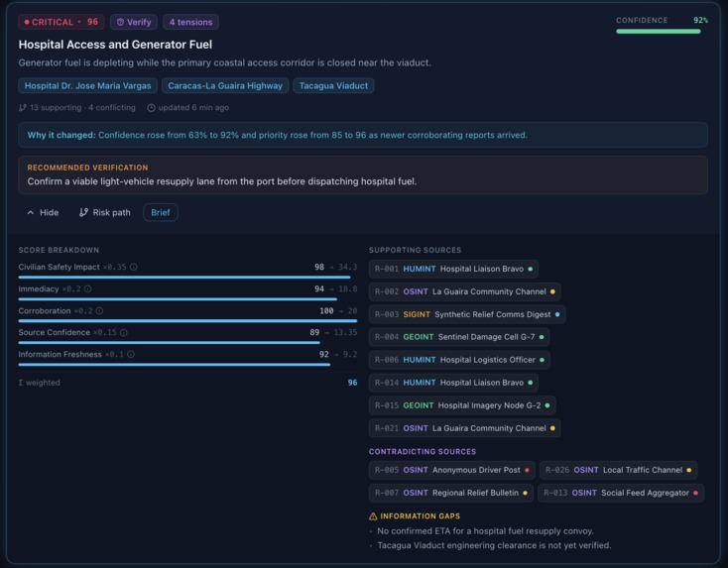Click info icon next to Immediacy
The width and height of the screenshot is (728, 568).
click(x=87, y=288)
